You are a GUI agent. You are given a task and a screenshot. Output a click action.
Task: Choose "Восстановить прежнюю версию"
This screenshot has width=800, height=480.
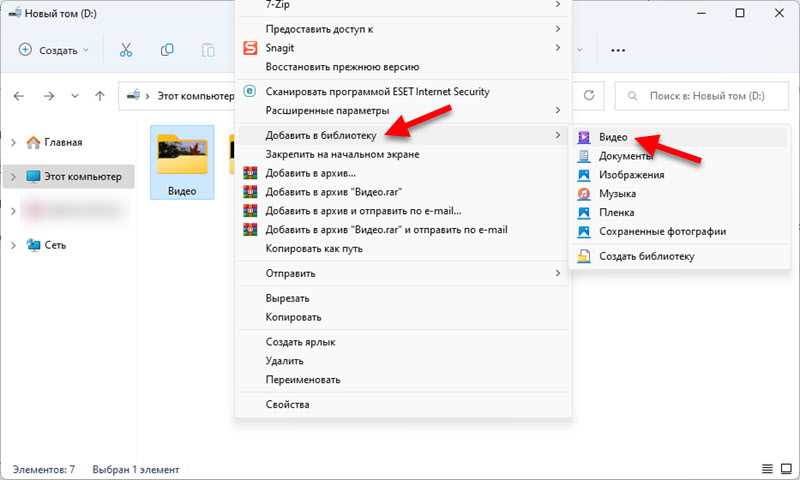[403, 67]
